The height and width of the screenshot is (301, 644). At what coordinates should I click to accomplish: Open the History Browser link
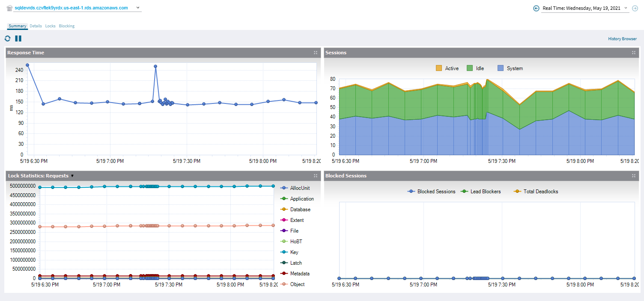(x=622, y=39)
